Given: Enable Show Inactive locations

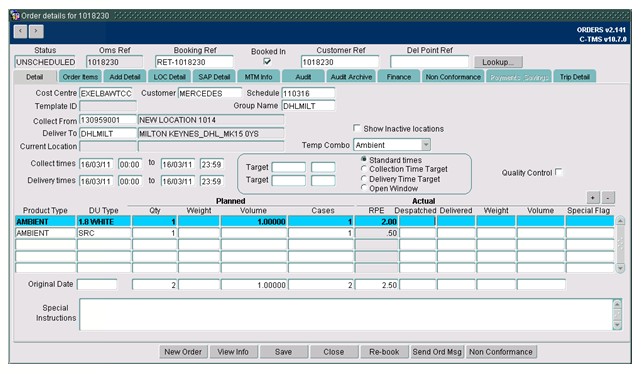Looking at the screenshot, I should (357, 128).
